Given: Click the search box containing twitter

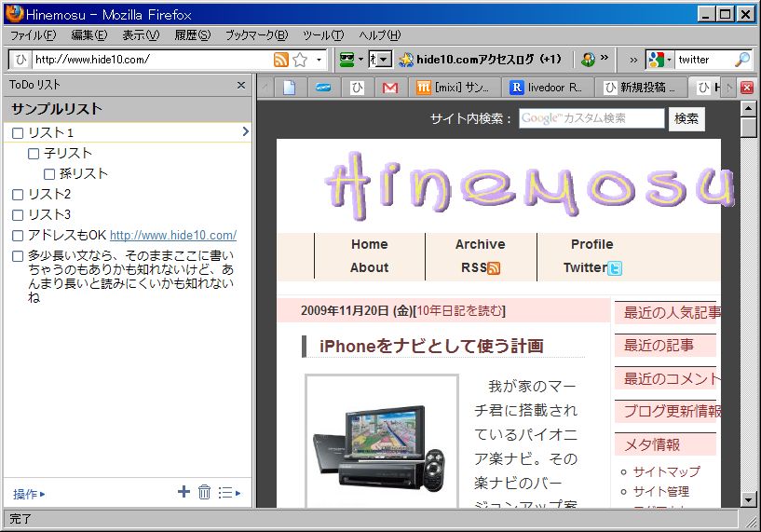Looking at the screenshot, I should point(704,60).
